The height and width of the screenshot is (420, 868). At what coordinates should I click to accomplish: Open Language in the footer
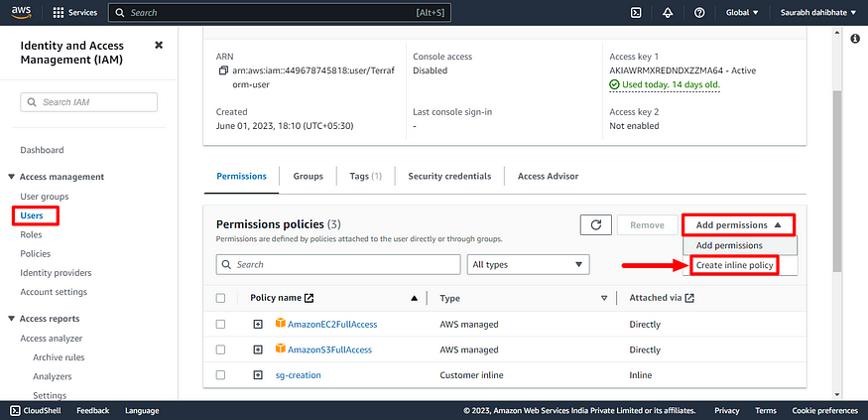[142, 411]
